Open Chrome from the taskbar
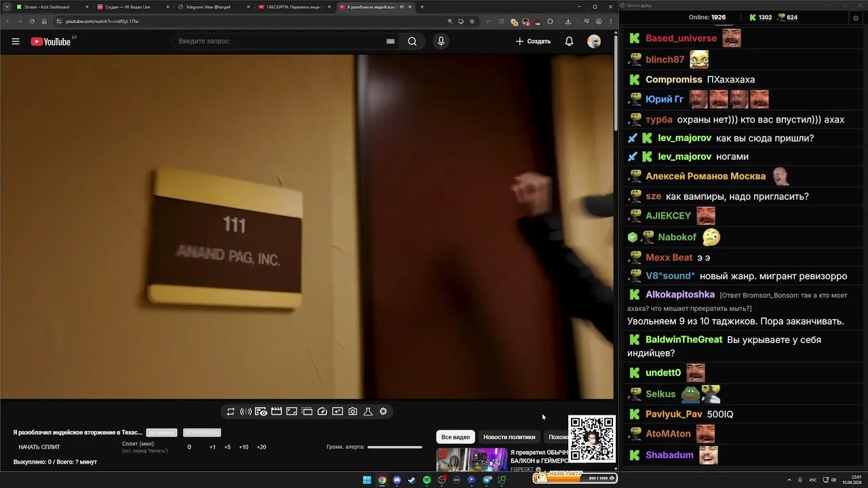The height and width of the screenshot is (488, 868). (382, 480)
